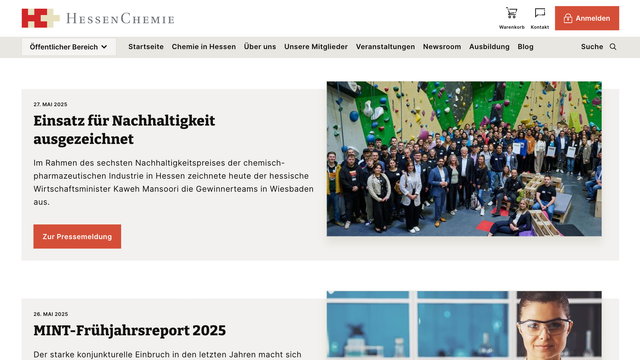Click the Kontakt speech bubble icon

tap(540, 13)
